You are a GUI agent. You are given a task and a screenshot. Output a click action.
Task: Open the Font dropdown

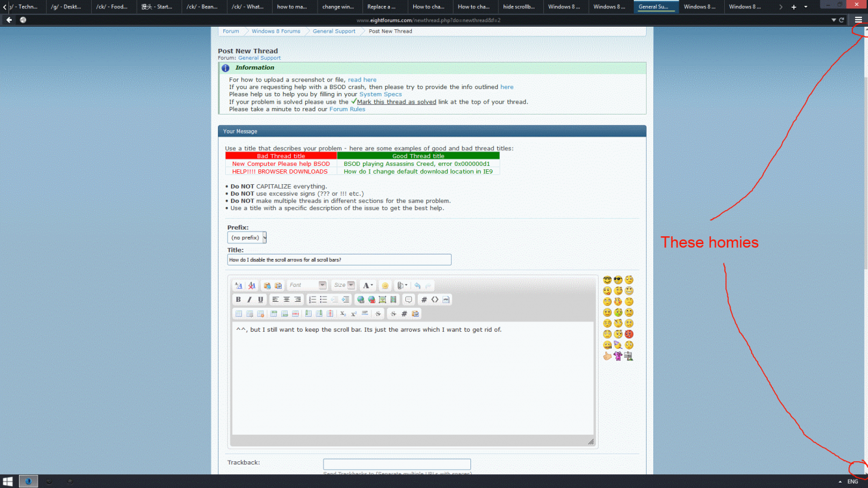pyautogui.click(x=307, y=285)
